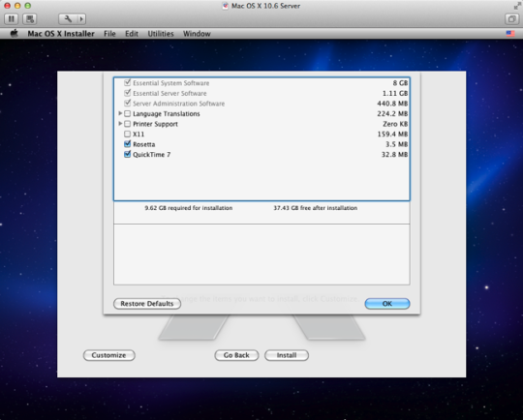
Task: Open the wrench settings tool
Action: pyautogui.click(x=68, y=19)
